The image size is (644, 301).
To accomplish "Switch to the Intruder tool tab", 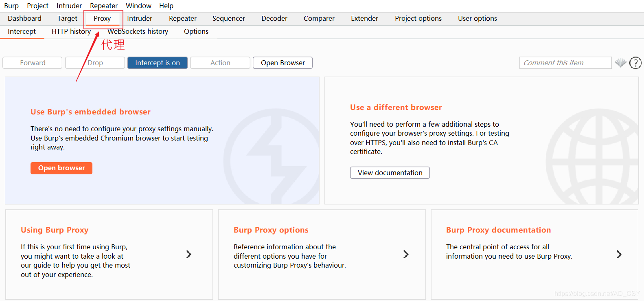I will click(x=140, y=18).
